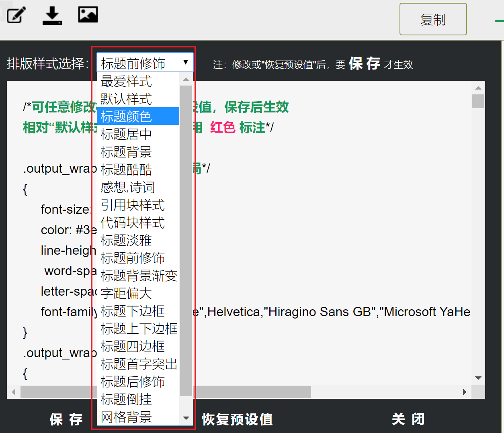Open the 排版样式选择 dropdown
The height and width of the screenshot is (433, 504).
[145, 63]
